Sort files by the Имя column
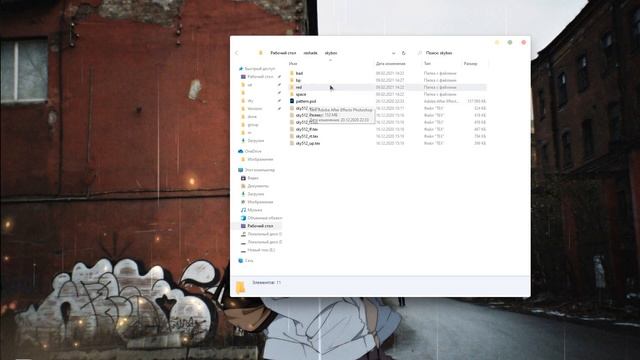 [x=293, y=64]
